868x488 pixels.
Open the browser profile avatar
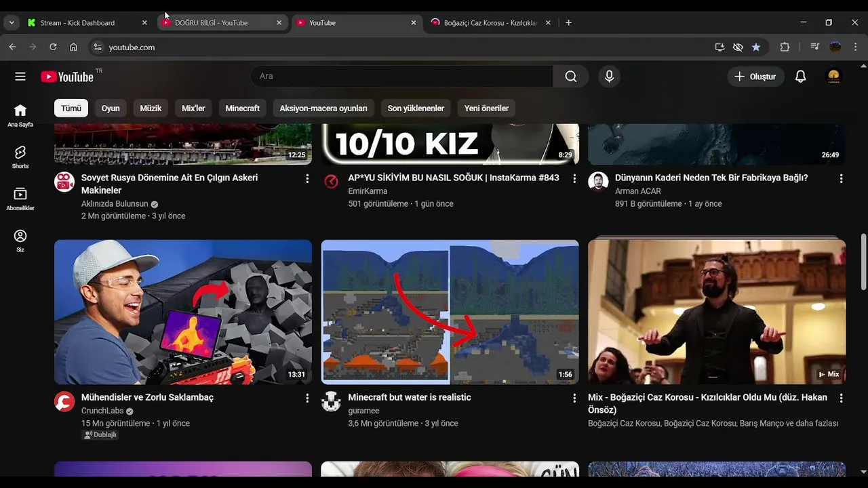click(x=835, y=47)
